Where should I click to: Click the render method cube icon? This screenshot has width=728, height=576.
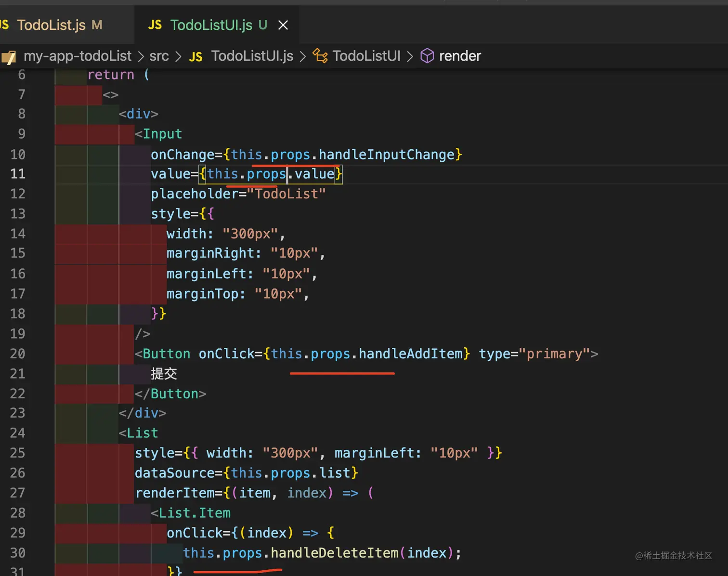(x=427, y=56)
